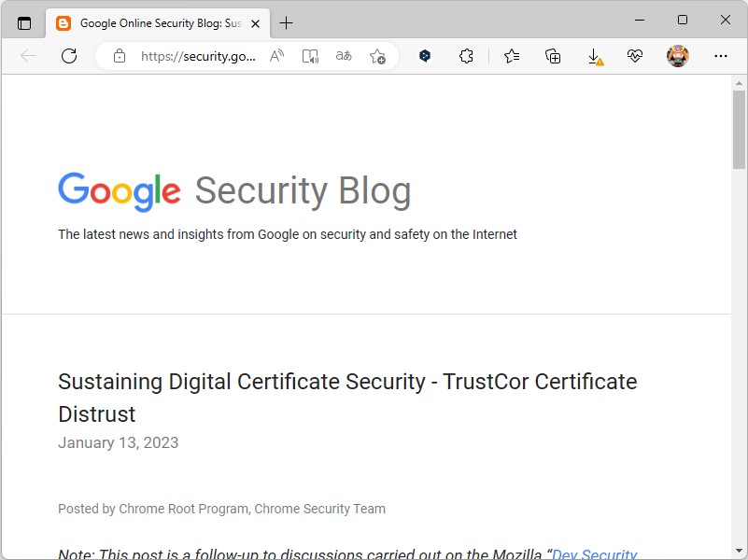Open the Translate page tool
Viewport: 748px width, 560px height.
pos(343,56)
